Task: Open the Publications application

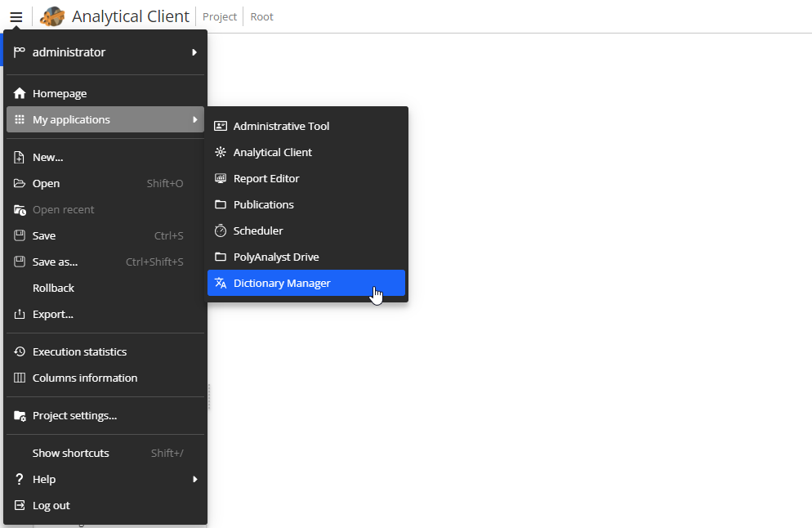Action: [x=261, y=204]
